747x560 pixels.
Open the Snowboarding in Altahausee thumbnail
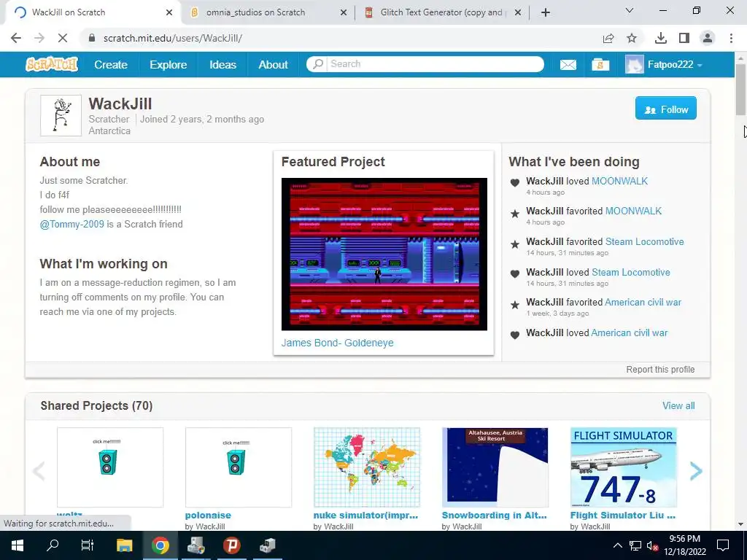pyautogui.click(x=495, y=467)
